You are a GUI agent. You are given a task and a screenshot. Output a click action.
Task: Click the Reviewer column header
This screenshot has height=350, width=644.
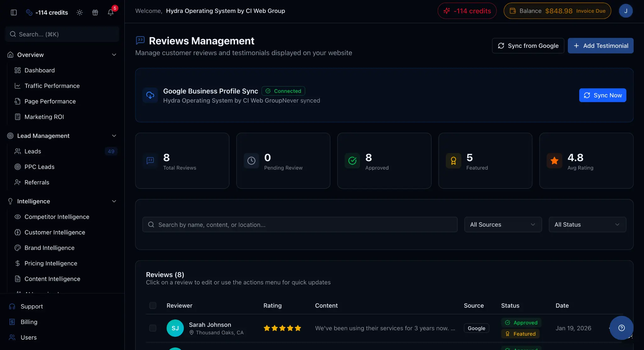179,305
